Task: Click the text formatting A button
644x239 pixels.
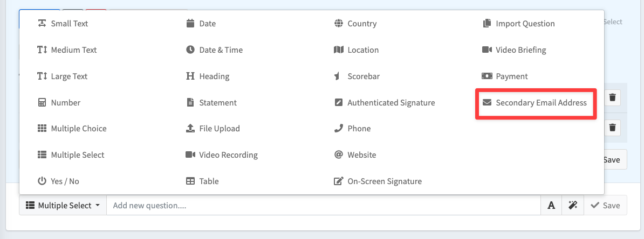Action: click(552, 206)
